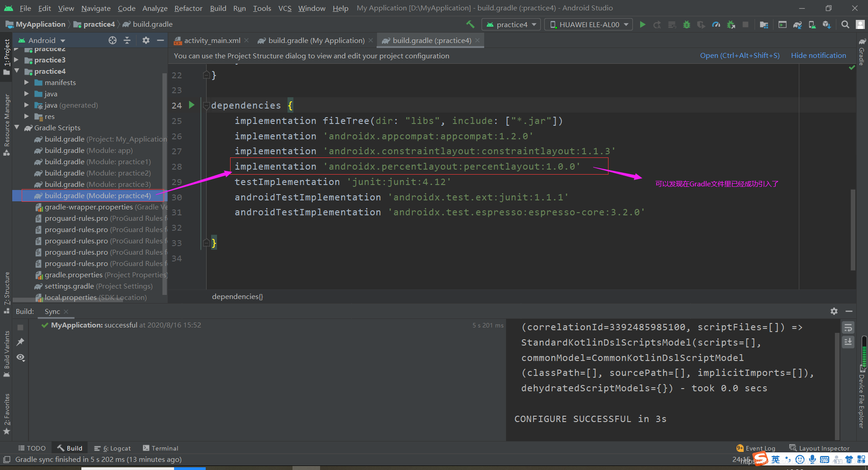Viewport: 868px width, 470px height.
Task: Click the Run Anything icon
Action: pyautogui.click(x=783, y=24)
